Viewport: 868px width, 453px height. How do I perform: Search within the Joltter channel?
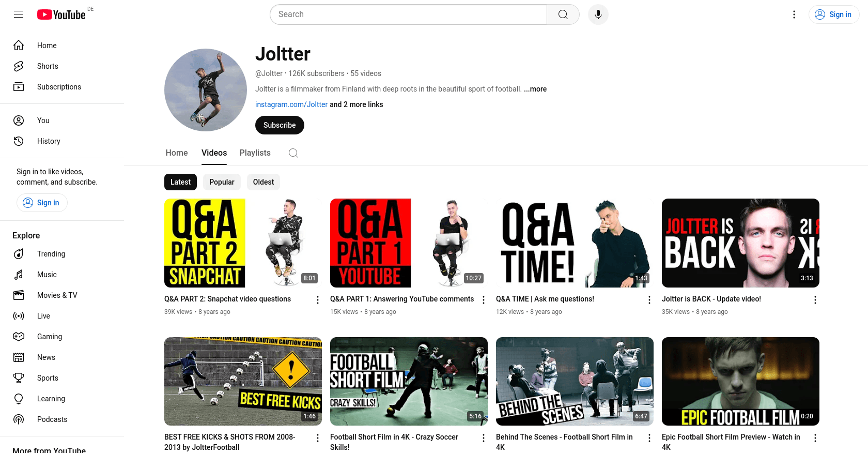tap(293, 153)
